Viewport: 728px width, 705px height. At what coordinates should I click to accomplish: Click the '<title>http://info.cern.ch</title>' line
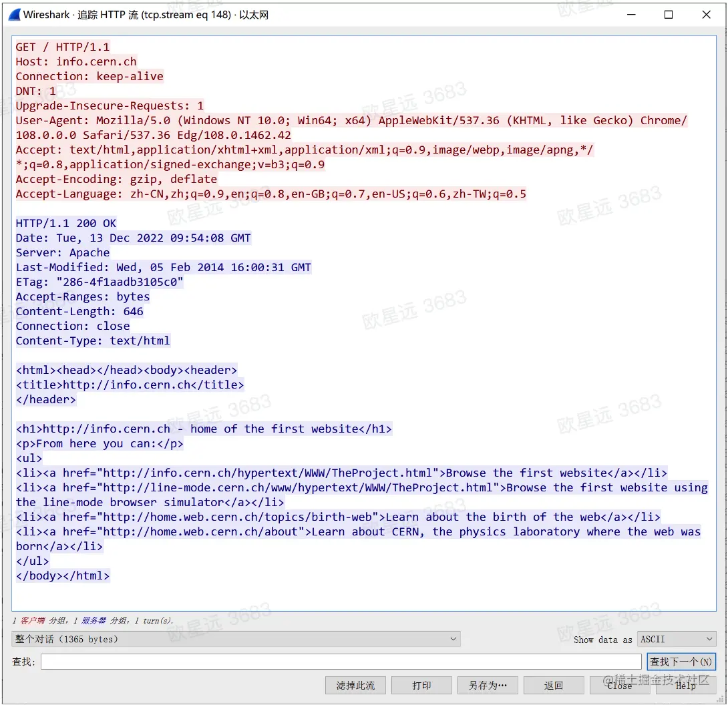pyautogui.click(x=130, y=385)
